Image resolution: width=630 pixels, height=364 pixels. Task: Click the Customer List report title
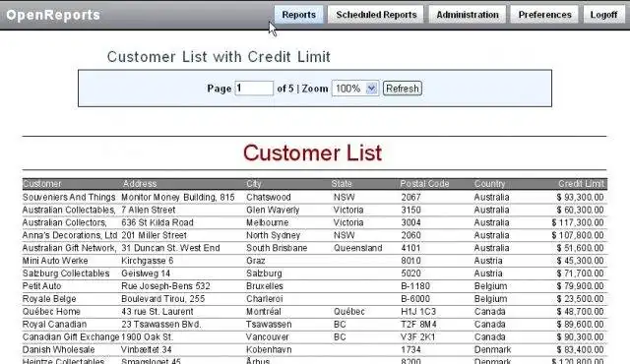tap(312, 152)
